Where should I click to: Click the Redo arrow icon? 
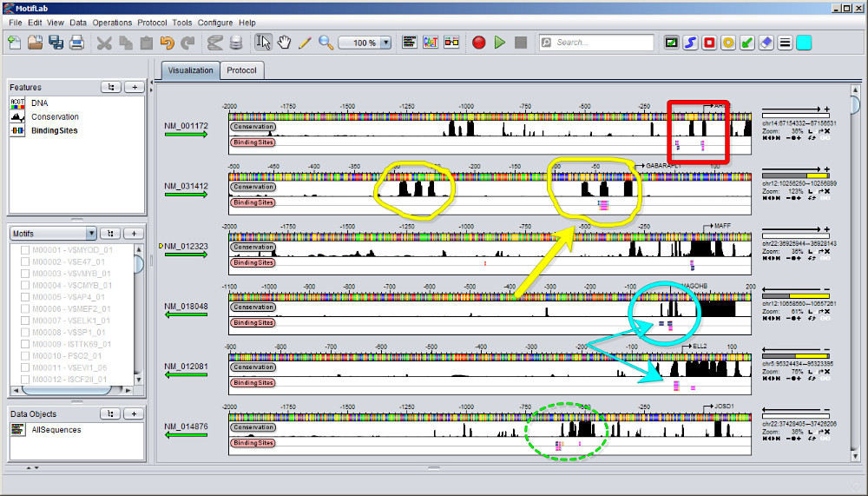point(187,43)
